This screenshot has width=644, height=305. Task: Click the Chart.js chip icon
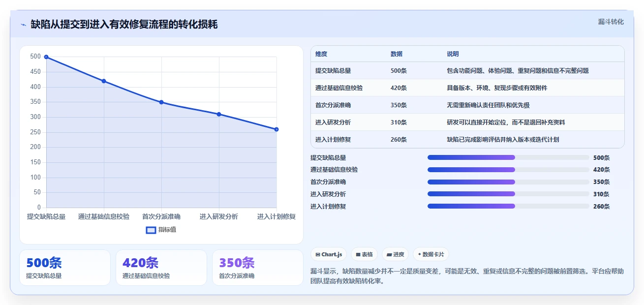(318, 254)
